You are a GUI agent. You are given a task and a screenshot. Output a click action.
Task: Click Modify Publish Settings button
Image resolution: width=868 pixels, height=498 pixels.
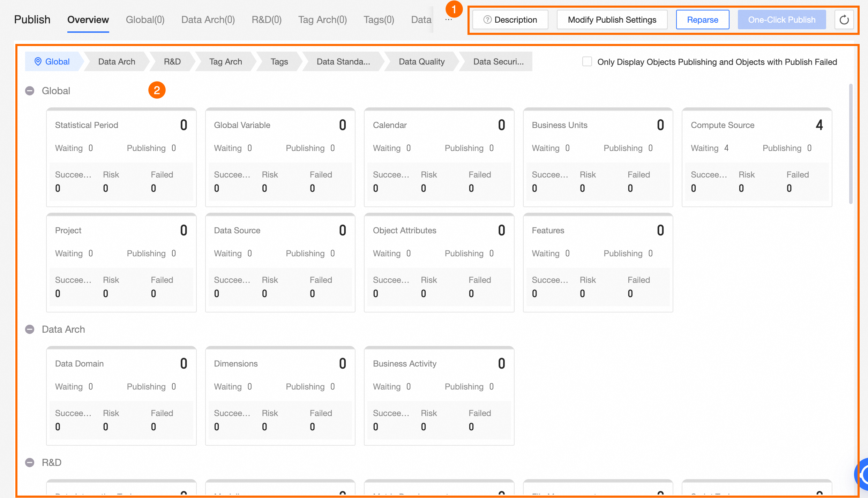[612, 20]
